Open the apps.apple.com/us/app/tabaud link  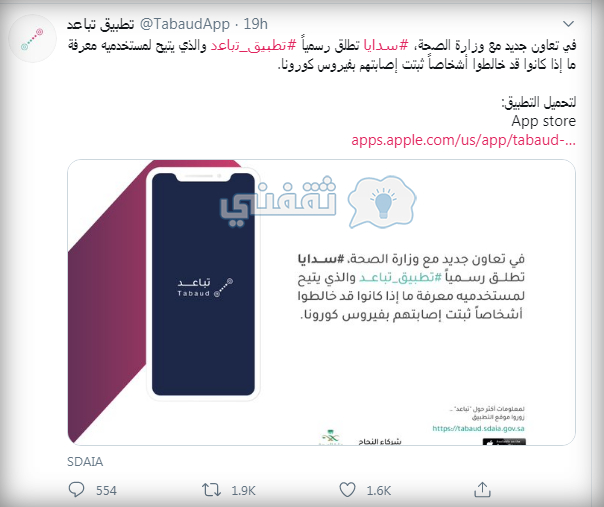[463, 140]
